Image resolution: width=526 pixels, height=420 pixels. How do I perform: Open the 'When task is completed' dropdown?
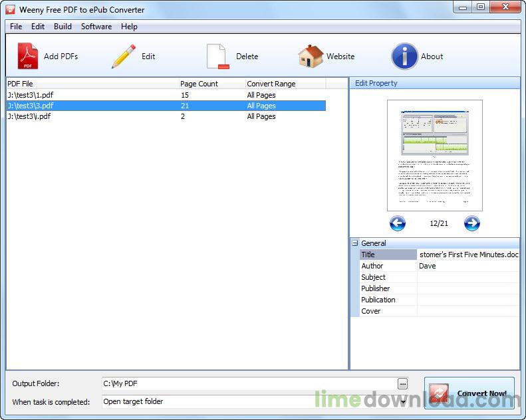coord(403,401)
